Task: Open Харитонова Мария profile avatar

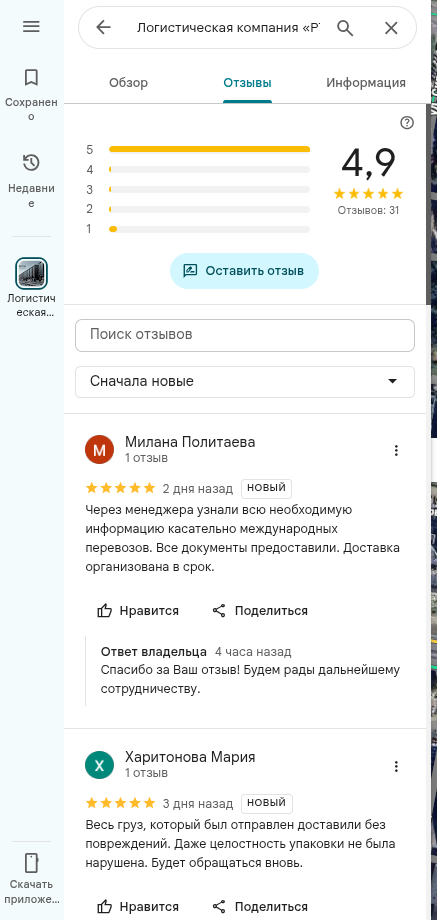Action: tap(99, 766)
